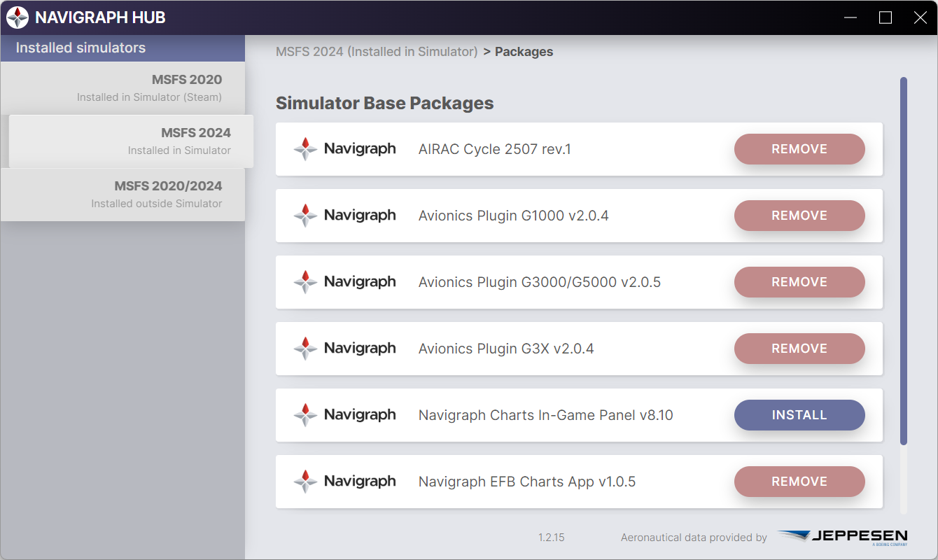Click 'Avionics Plugin G3000/G5000 v2.0.5' label
This screenshot has width=938, height=560.
[x=540, y=282]
